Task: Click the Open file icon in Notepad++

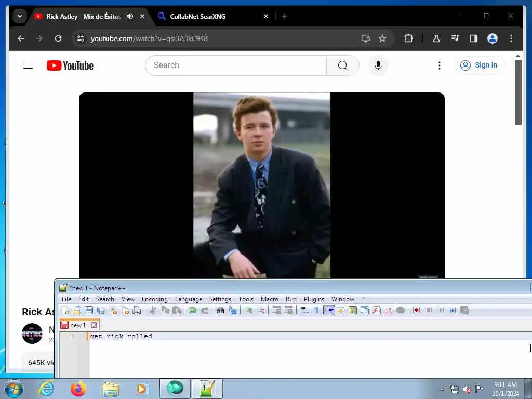Action: point(77,310)
